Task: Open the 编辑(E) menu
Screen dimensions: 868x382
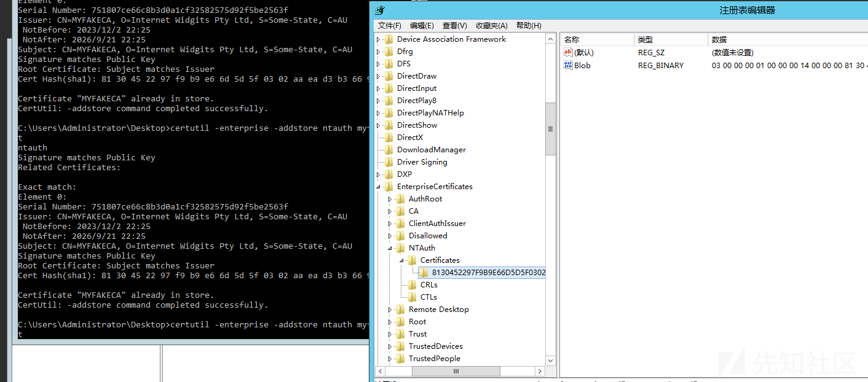Action: [x=422, y=25]
